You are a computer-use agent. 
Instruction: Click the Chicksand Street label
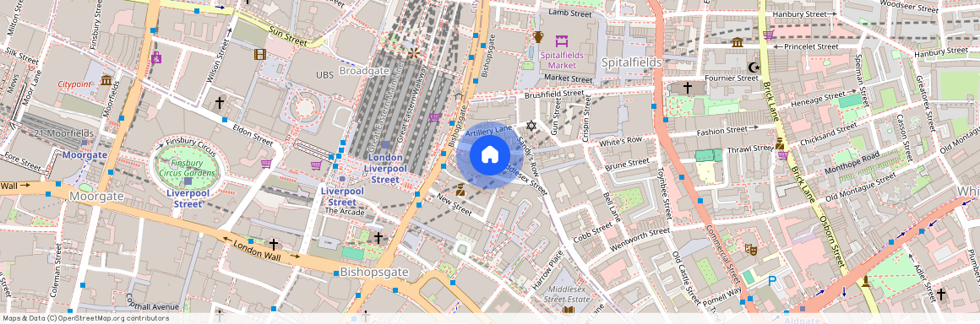[828, 134]
